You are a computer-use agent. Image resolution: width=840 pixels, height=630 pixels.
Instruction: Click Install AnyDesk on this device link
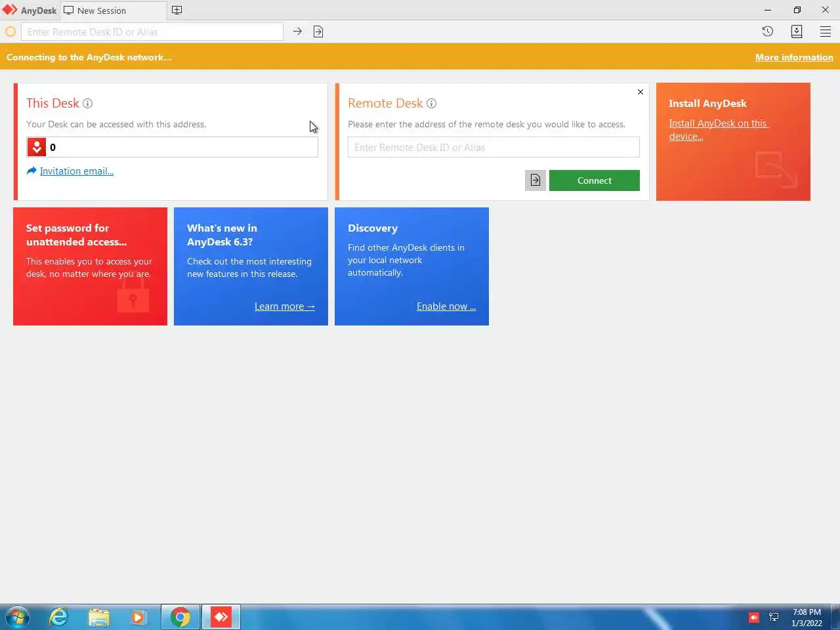(x=718, y=130)
